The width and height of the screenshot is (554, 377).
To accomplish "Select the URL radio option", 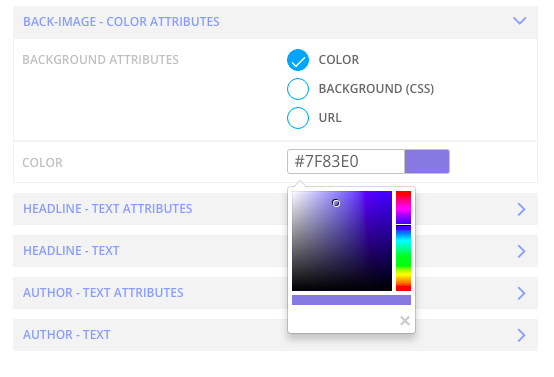I will 298,118.
